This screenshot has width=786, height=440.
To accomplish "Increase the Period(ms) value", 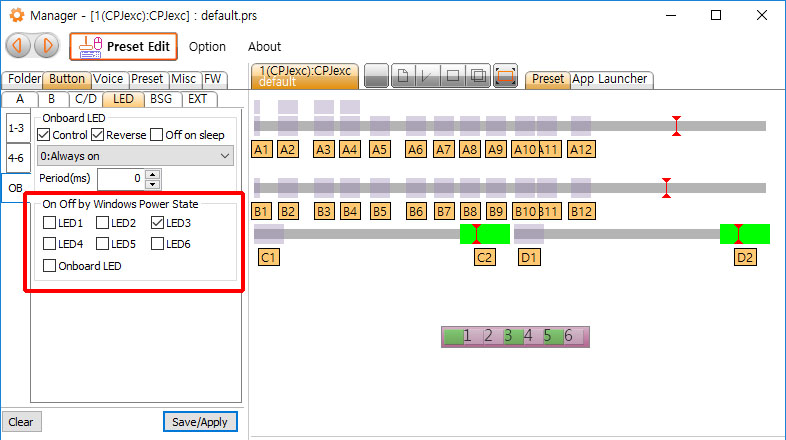I will [153, 174].
